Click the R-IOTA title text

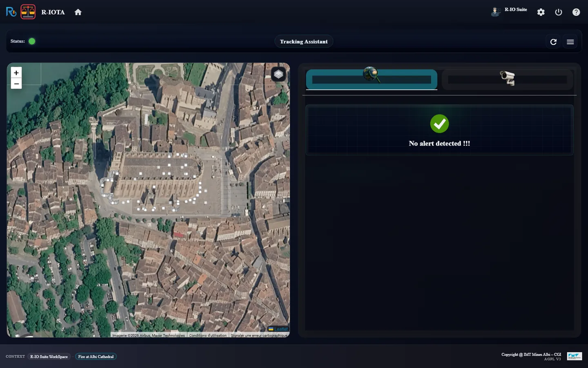53,12
